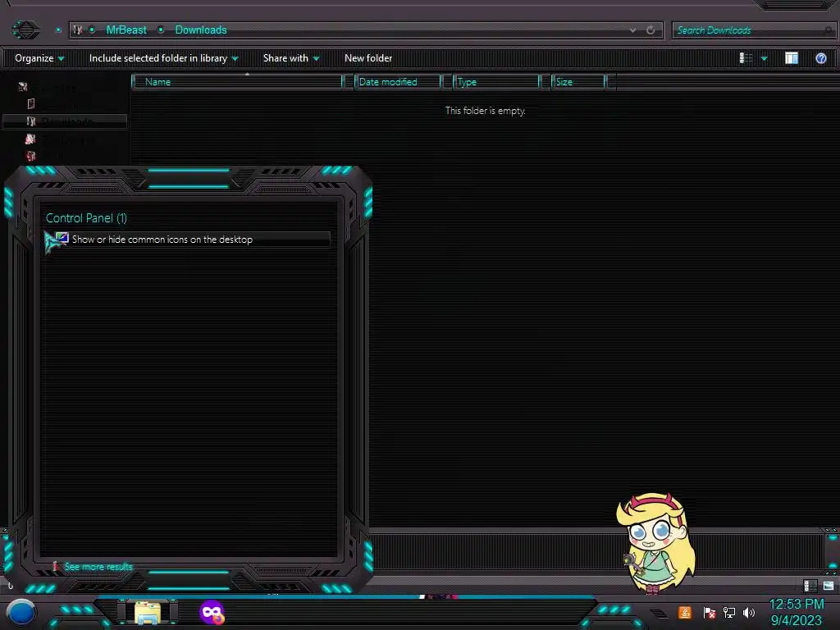Open the Organize menu

tap(39, 58)
